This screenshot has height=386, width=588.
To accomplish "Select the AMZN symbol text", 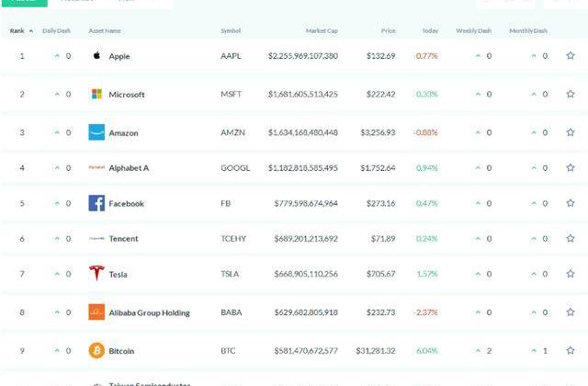I will (232, 132).
